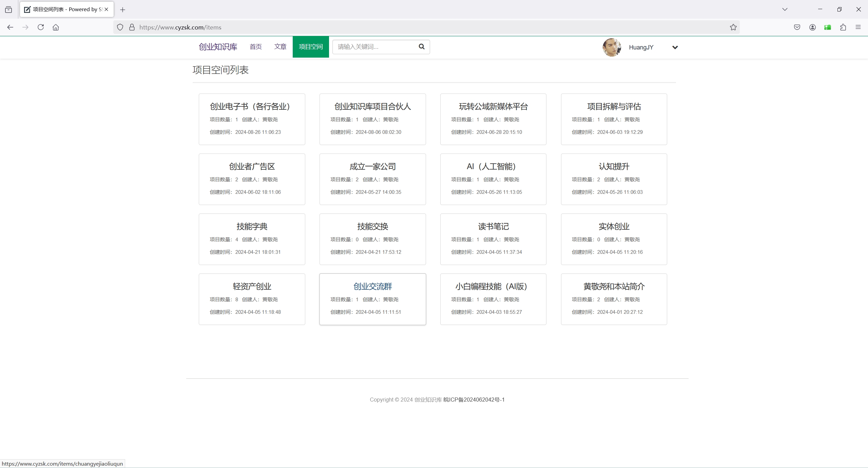Click creation time 2024-04-01 20:27:12
Viewport: 868px width, 468px height.
point(620,312)
